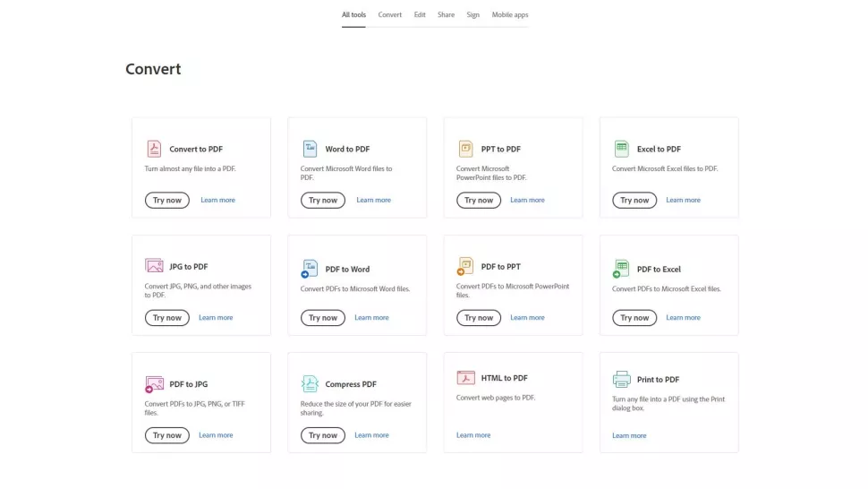Go to the Share tab

click(x=446, y=15)
